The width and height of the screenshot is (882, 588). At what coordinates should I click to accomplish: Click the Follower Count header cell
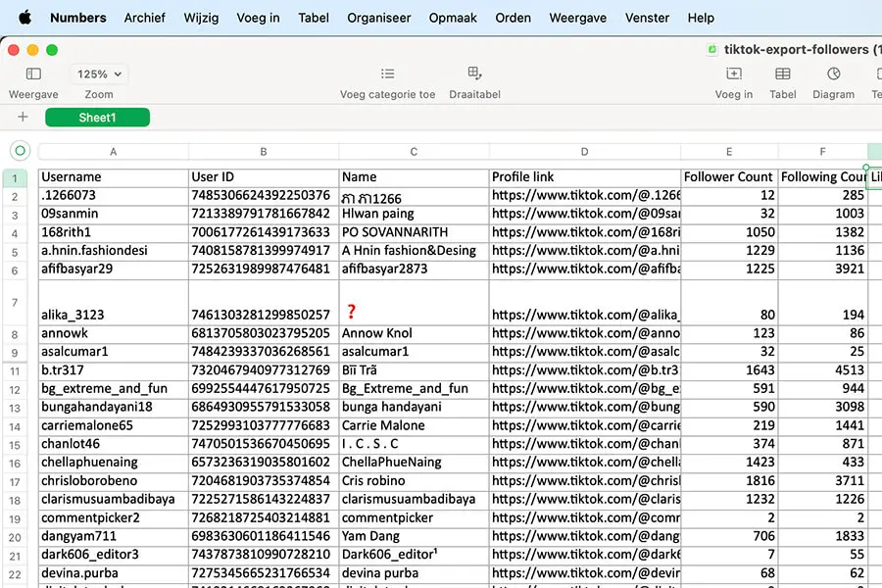point(729,177)
